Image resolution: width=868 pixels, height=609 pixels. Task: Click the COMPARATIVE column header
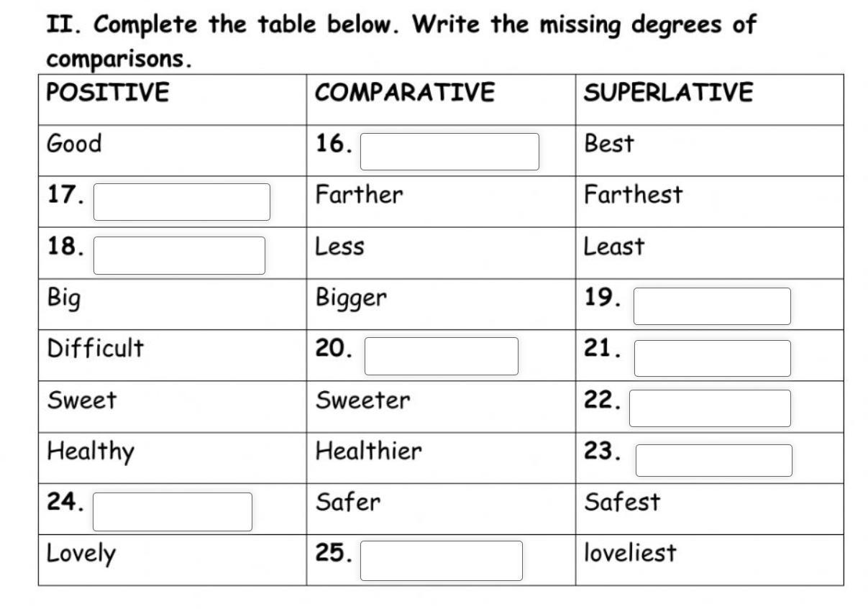[x=405, y=93]
